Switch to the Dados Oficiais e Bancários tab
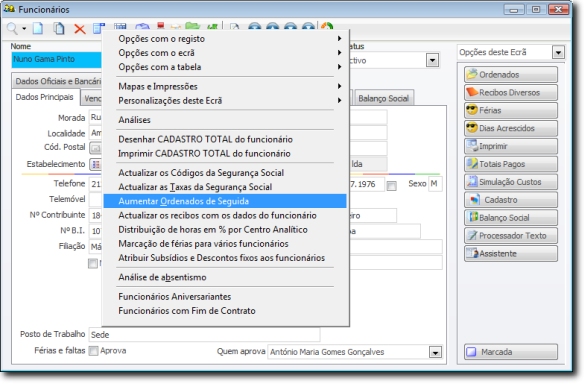The image size is (584, 385). pos(57,81)
